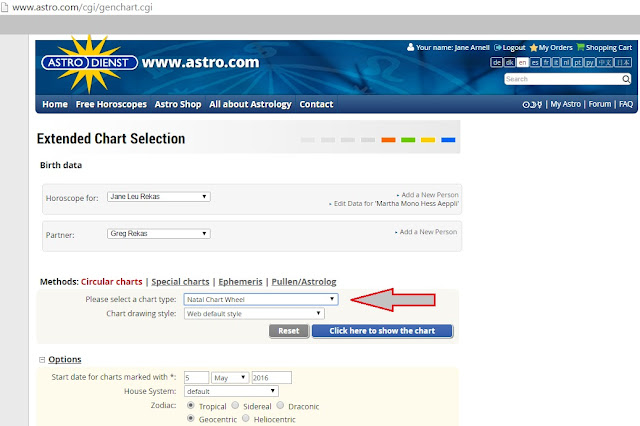This screenshot has height=426, width=640.
Task: Open the Free Horoscopes menu
Action: point(111,104)
